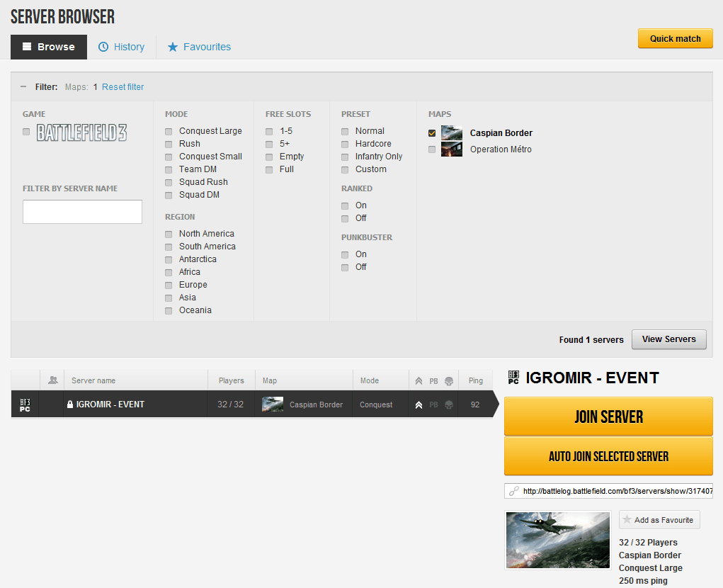723x588 pixels.
Task: Tick Squad Rush mode
Action: [x=169, y=183]
